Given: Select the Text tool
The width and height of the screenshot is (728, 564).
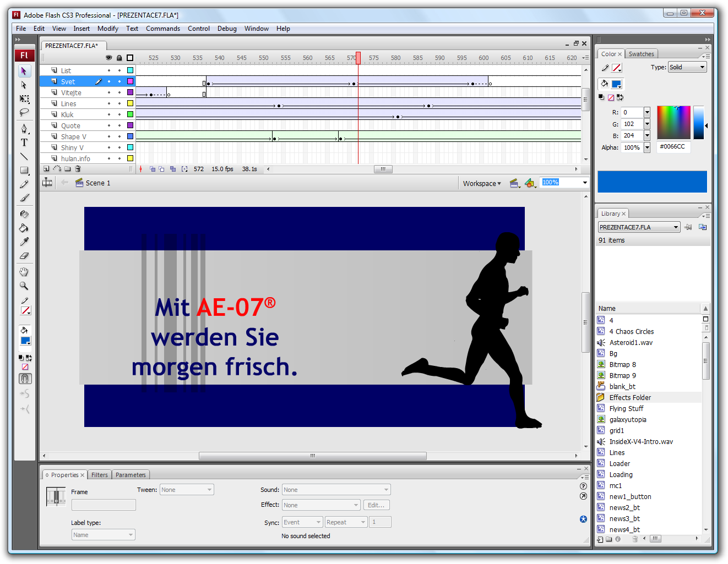Looking at the screenshot, I should 24,142.
